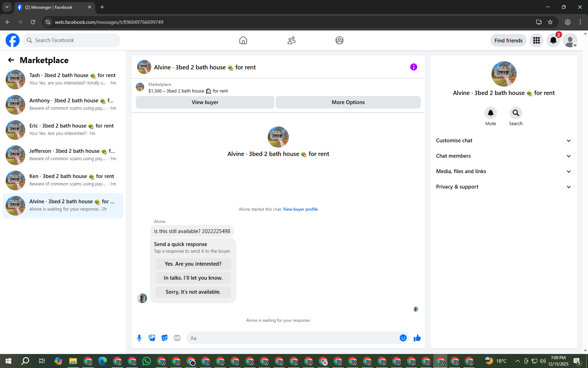This screenshot has width=588, height=368.
Task: Click the Search Facebook field
Action: [71, 40]
